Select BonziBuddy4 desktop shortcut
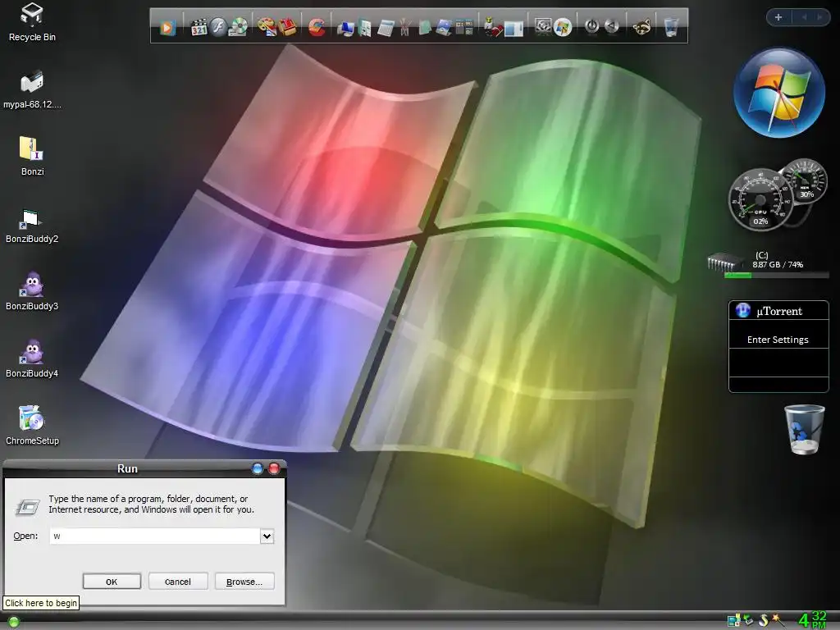Viewport: 840px width, 630px height. [x=32, y=359]
